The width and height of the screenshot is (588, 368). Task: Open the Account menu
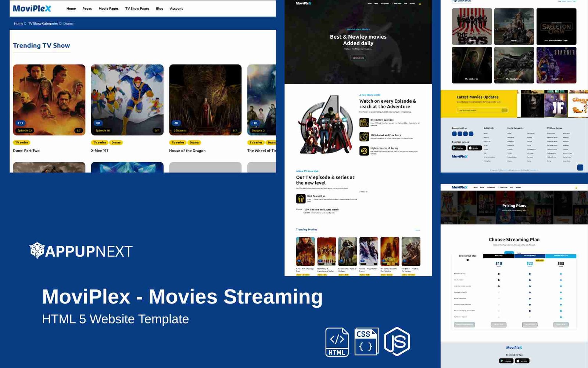click(176, 8)
